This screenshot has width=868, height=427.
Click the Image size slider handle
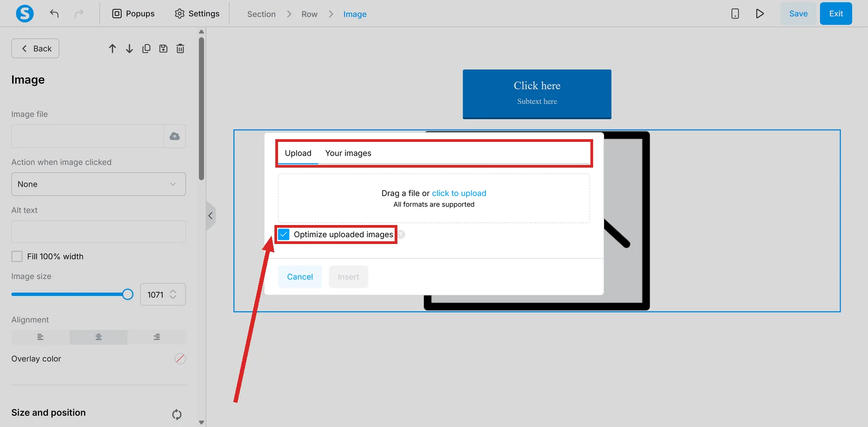[128, 295]
